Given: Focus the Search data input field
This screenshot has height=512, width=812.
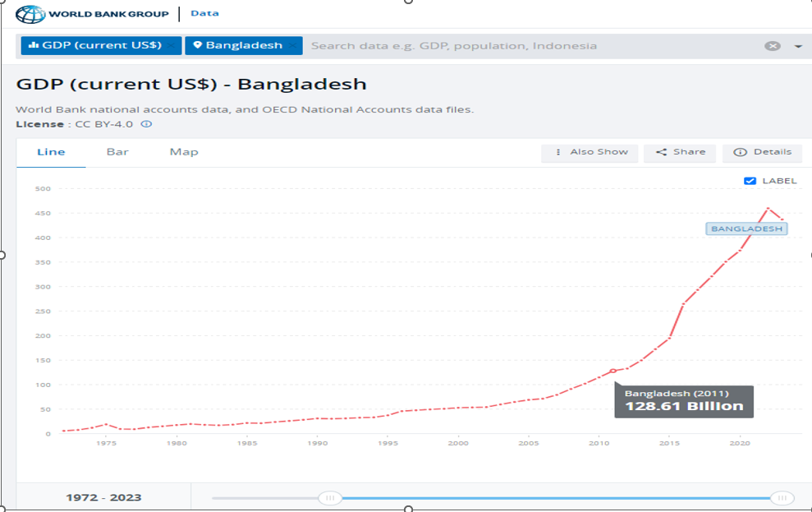Looking at the screenshot, I should 525,46.
